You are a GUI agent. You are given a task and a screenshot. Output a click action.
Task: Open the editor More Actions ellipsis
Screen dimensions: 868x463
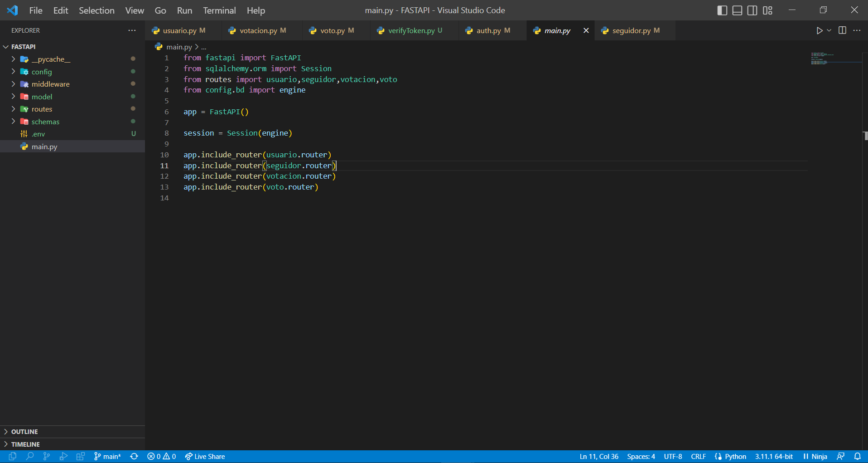(857, 30)
